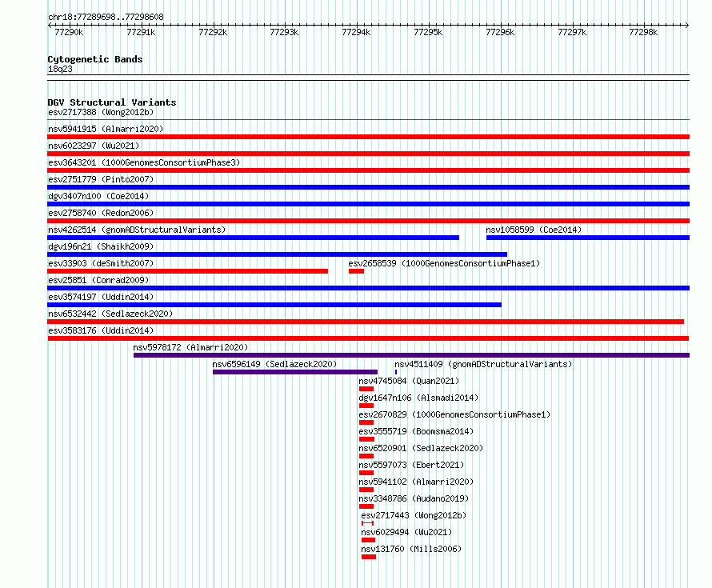Click the 77298k ruler tick label
This screenshot has height=588, width=712.
643,32
